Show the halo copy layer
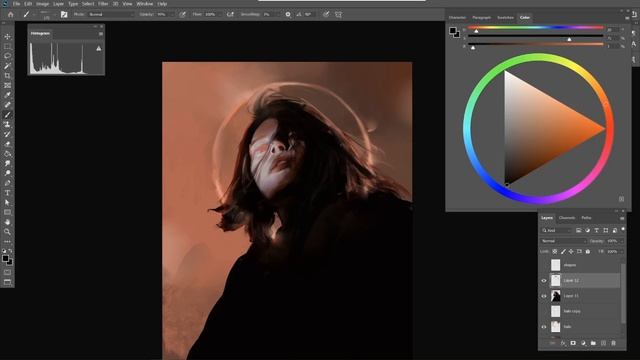This screenshot has width=640, height=360. [x=544, y=311]
